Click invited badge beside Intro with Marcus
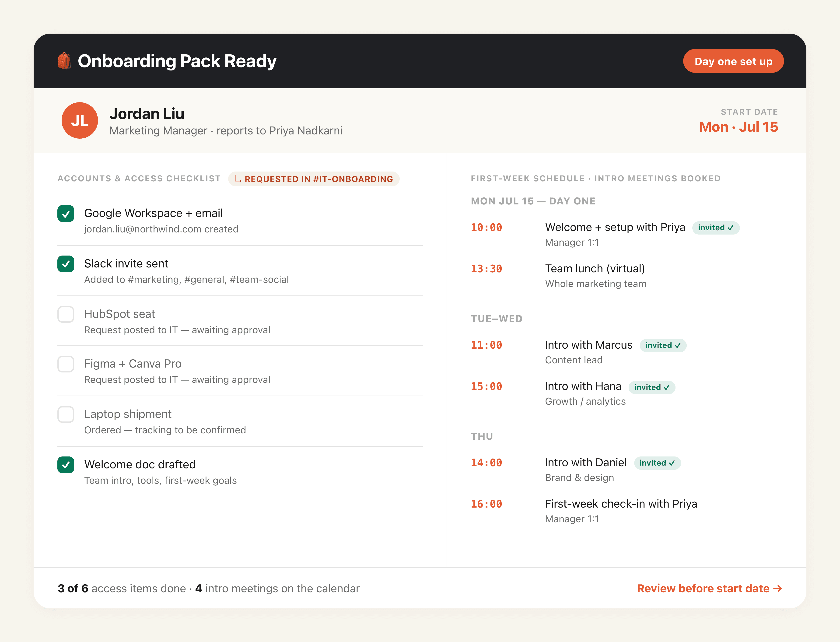 (x=663, y=345)
